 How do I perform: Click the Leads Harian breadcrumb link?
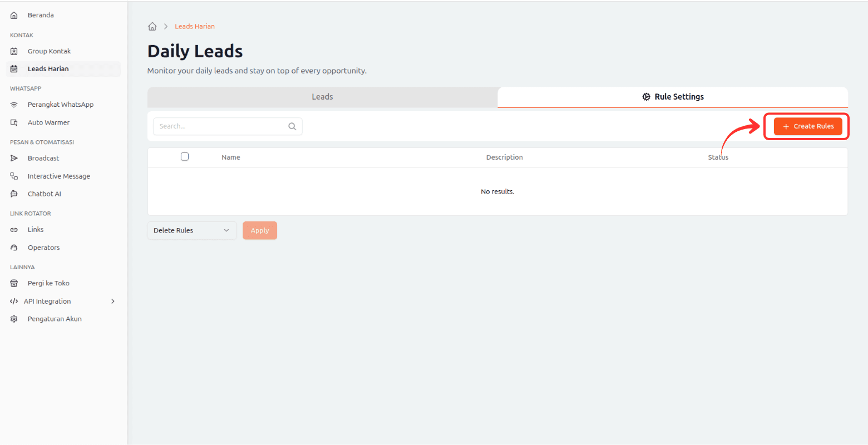[x=195, y=27]
